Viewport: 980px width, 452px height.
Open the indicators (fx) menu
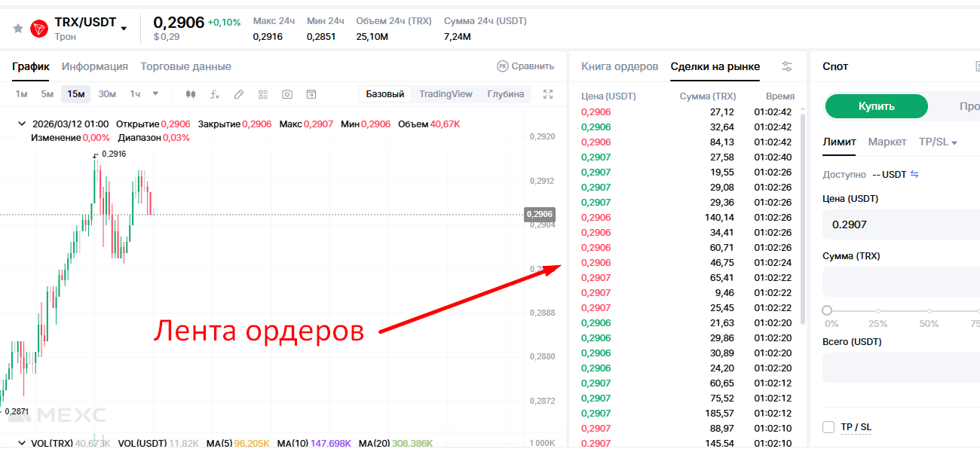[x=214, y=94]
